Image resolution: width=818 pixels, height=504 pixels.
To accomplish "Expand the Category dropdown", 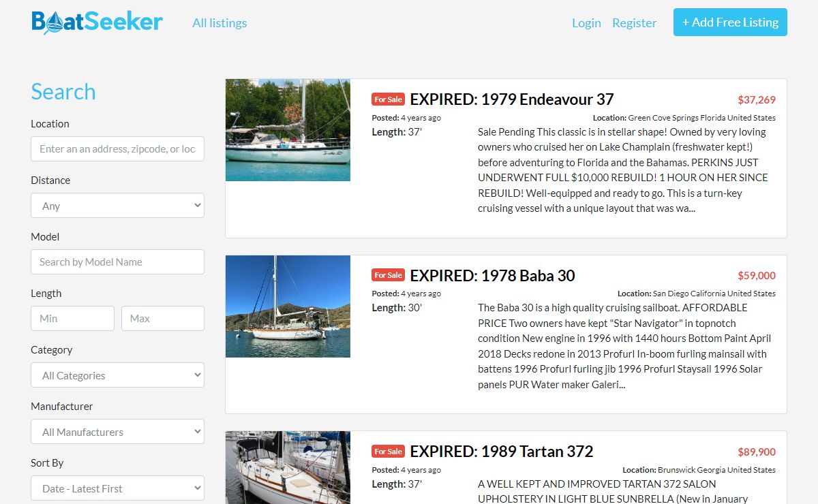I will tap(117, 375).
